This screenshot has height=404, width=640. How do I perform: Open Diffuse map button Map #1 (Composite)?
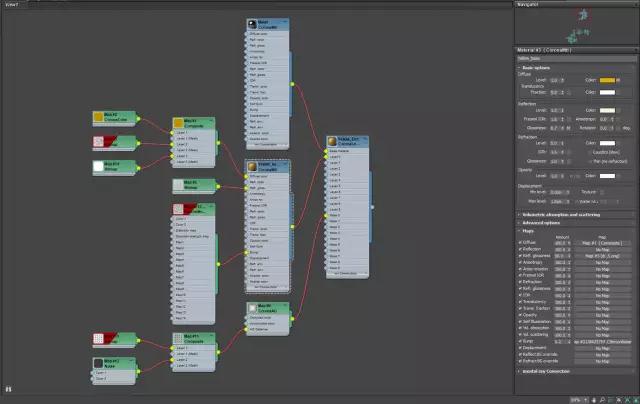pos(602,243)
